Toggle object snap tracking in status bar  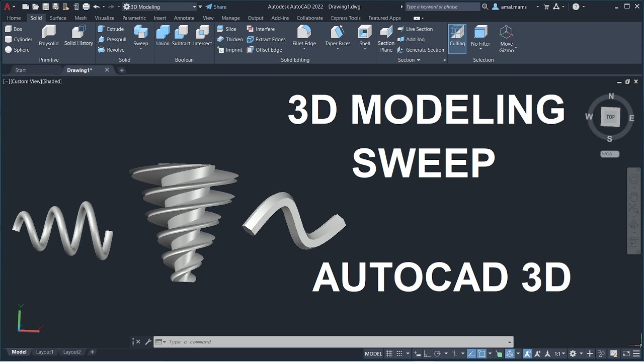[471, 353]
